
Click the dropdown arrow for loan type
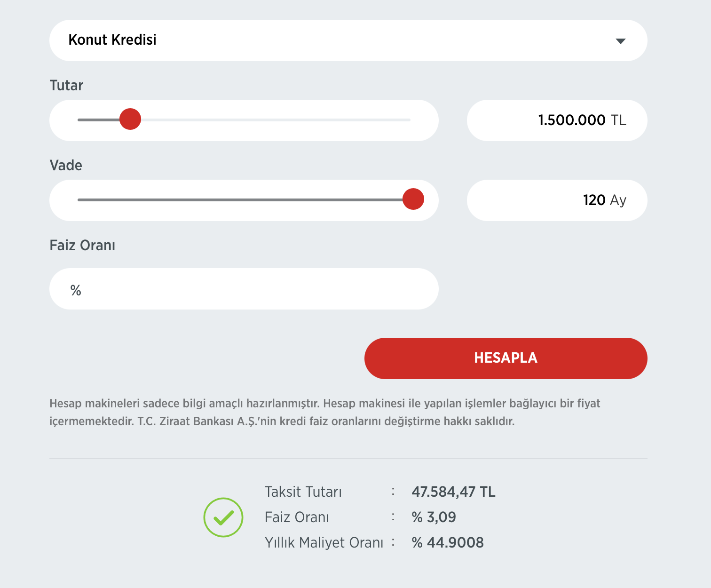pos(620,41)
